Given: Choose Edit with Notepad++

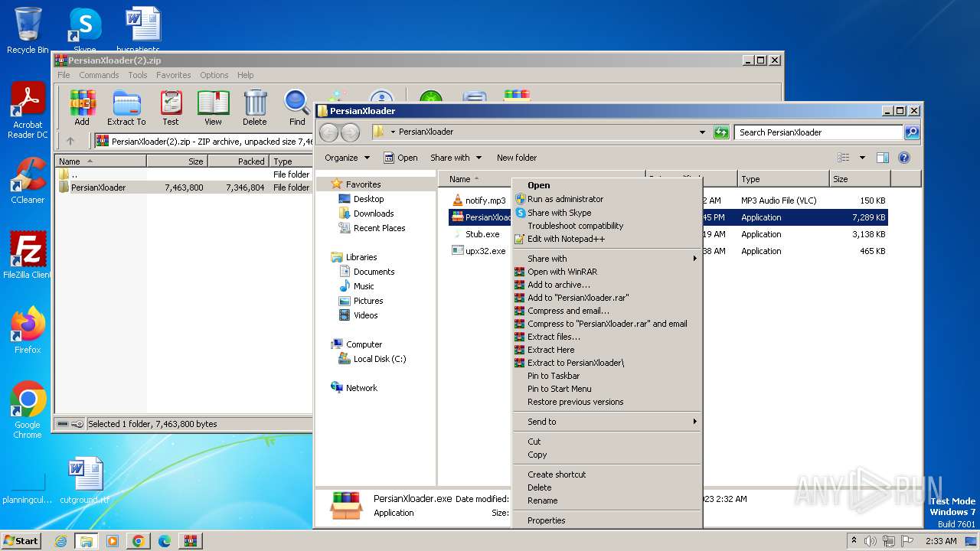Looking at the screenshot, I should click(x=607, y=239).
